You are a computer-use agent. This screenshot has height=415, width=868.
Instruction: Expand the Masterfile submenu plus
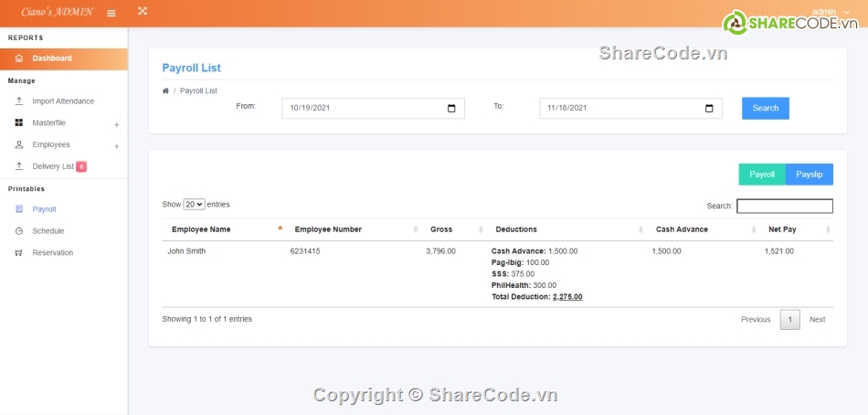click(x=116, y=124)
